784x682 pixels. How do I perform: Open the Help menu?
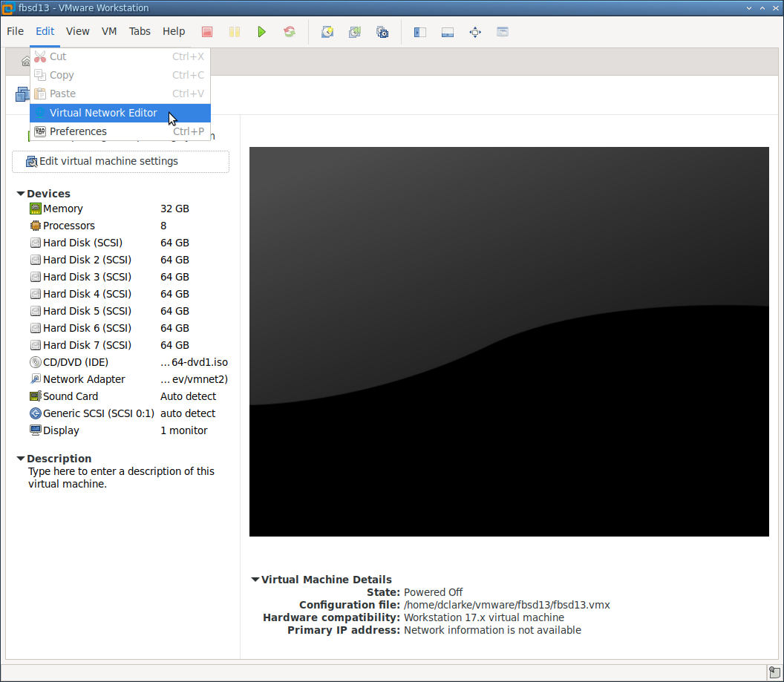[174, 31]
